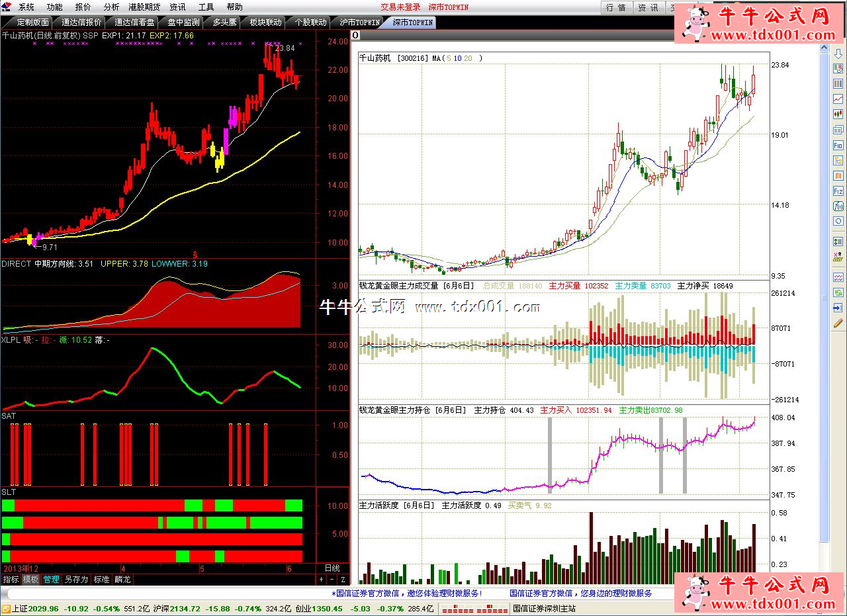Click the down arrow icon atop sidebar
This screenshot has height=616, width=847.
838,54
